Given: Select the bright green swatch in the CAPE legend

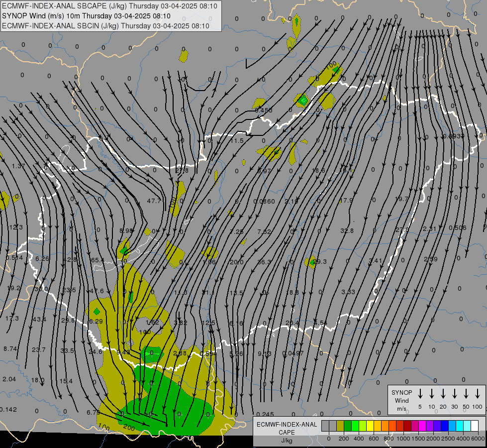Looking at the screenshot, I should 355,426.
